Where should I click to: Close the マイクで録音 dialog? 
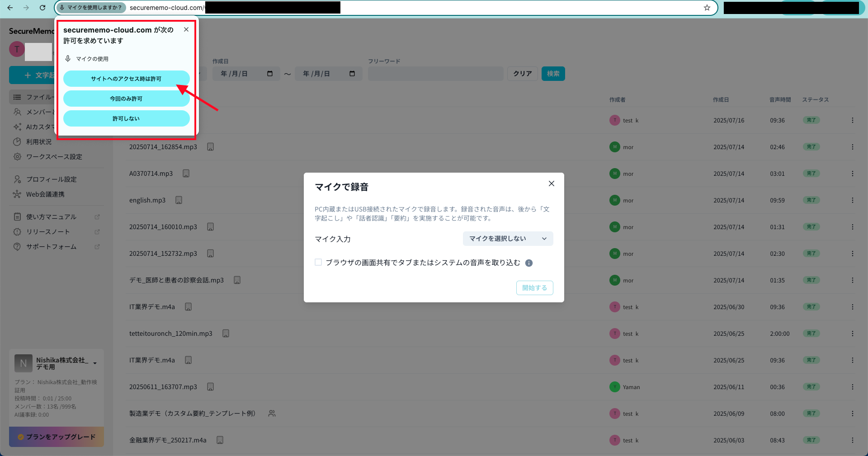pos(551,183)
